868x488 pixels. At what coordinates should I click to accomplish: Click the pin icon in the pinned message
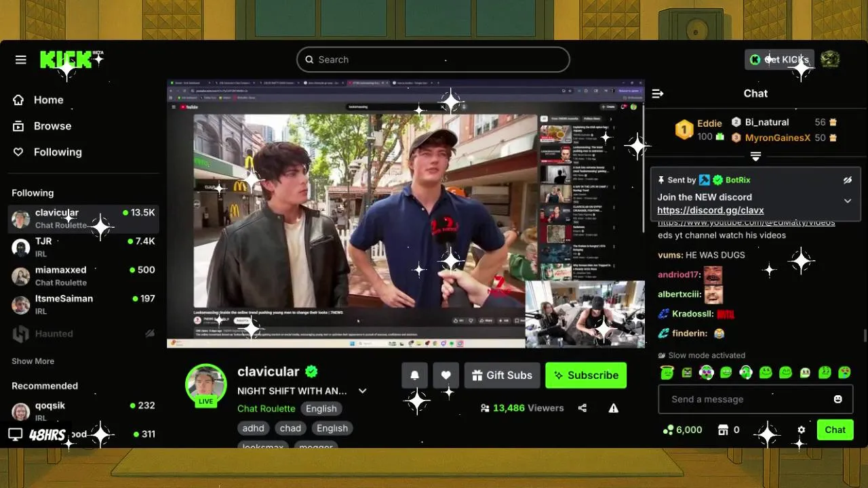[661, 180]
